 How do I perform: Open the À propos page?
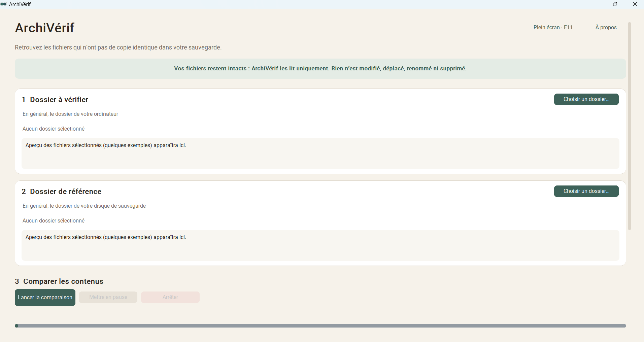tap(606, 28)
